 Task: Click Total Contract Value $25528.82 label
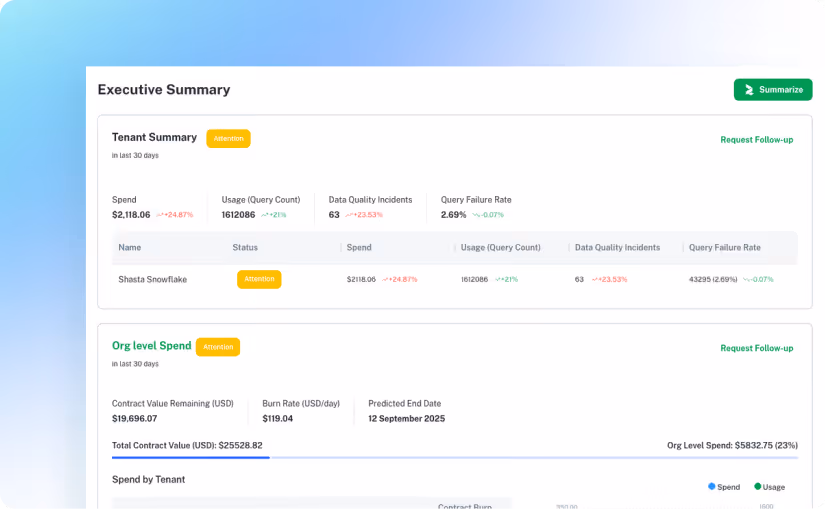187,445
